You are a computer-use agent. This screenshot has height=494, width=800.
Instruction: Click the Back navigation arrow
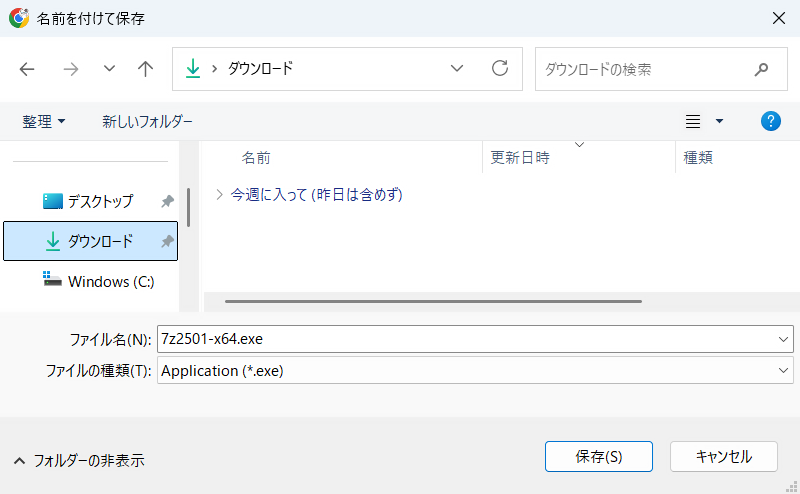click(x=27, y=69)
